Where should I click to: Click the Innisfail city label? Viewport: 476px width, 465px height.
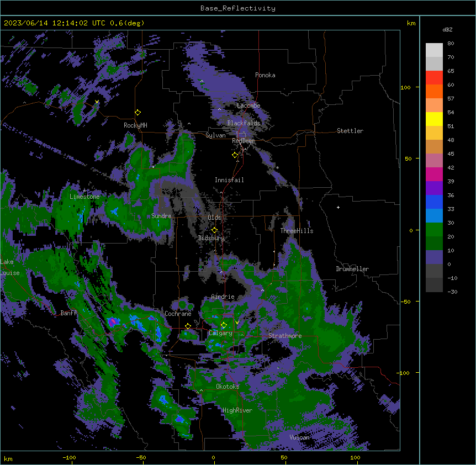pyautogui.click(x=229, y=180)
